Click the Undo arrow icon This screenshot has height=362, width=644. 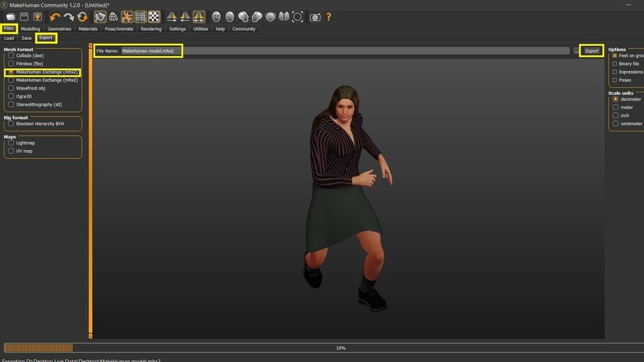point(55,17)
